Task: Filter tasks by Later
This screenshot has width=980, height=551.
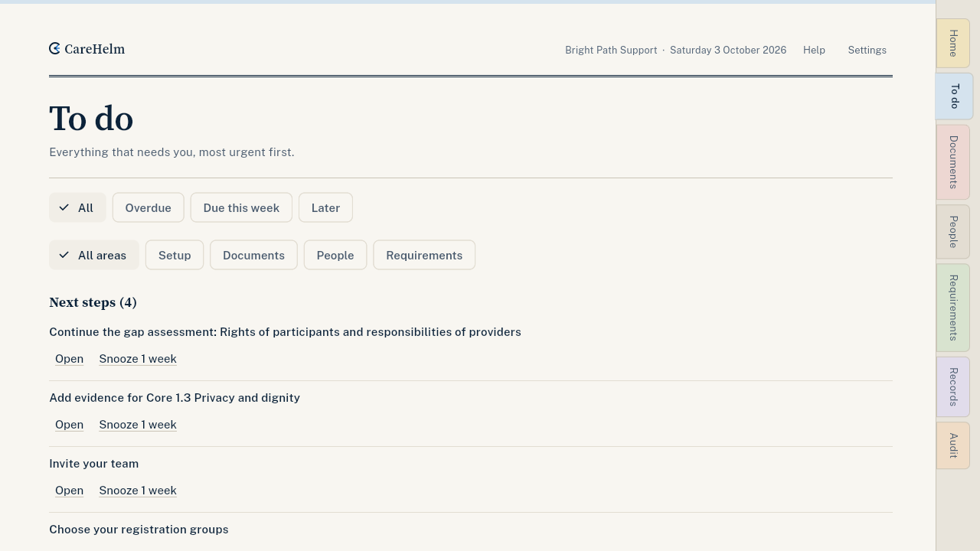Action: (325, 208)
